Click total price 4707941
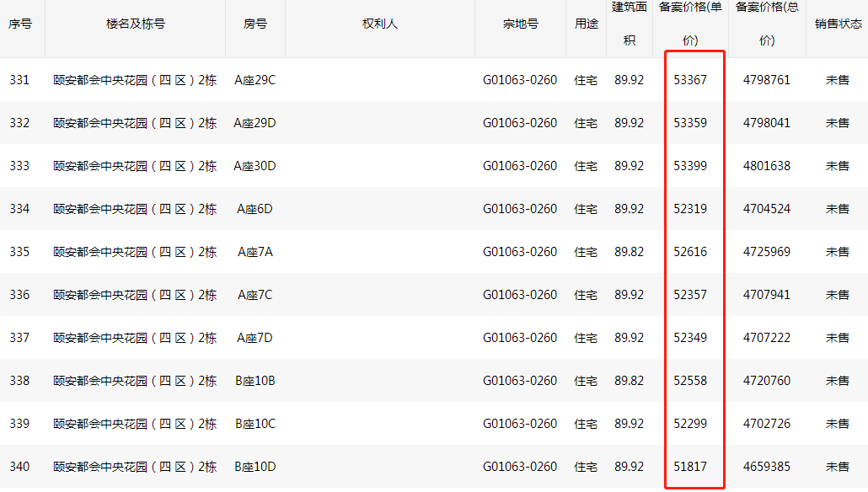Viewport: 868px width, 492px height. coord(767,295)
